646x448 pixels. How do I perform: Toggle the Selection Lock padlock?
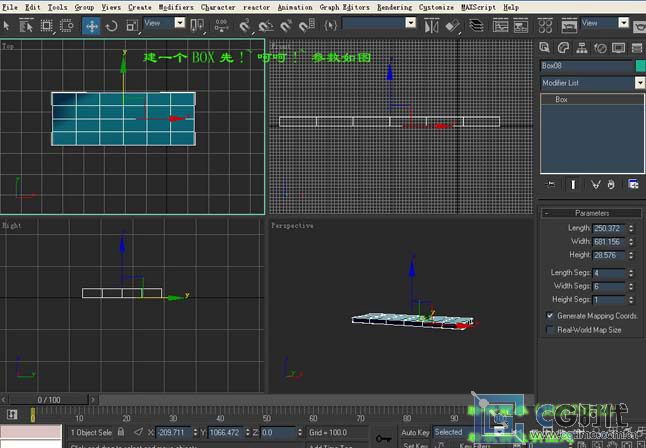121,432
